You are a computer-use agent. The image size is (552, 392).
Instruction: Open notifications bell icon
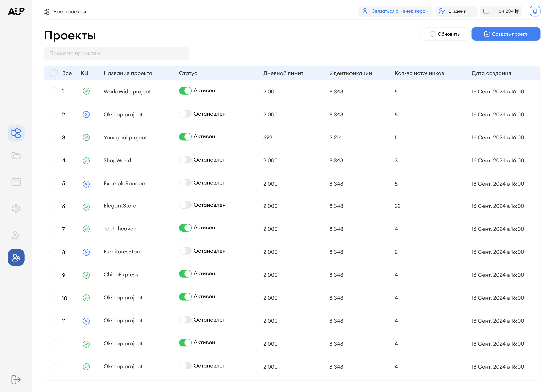pos(535,11)
